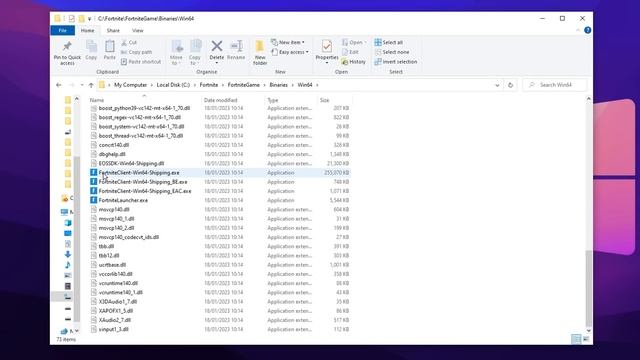This screenshot has width=640, height=360.
Task: Open Quick Access Toolbar customize dropdown
Action: (x=89, y=19)
